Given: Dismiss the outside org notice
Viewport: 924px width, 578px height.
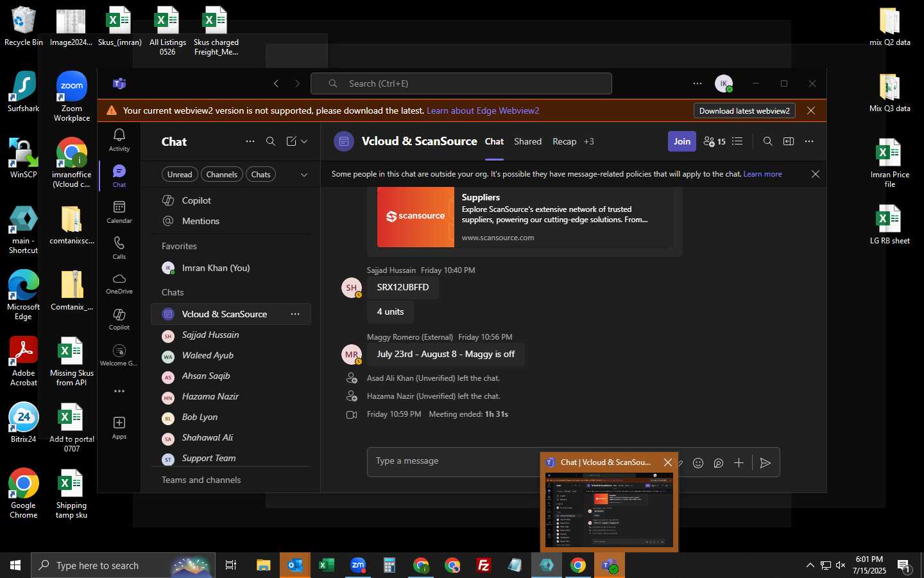Looking at the screenshot, I should point(816,174).
